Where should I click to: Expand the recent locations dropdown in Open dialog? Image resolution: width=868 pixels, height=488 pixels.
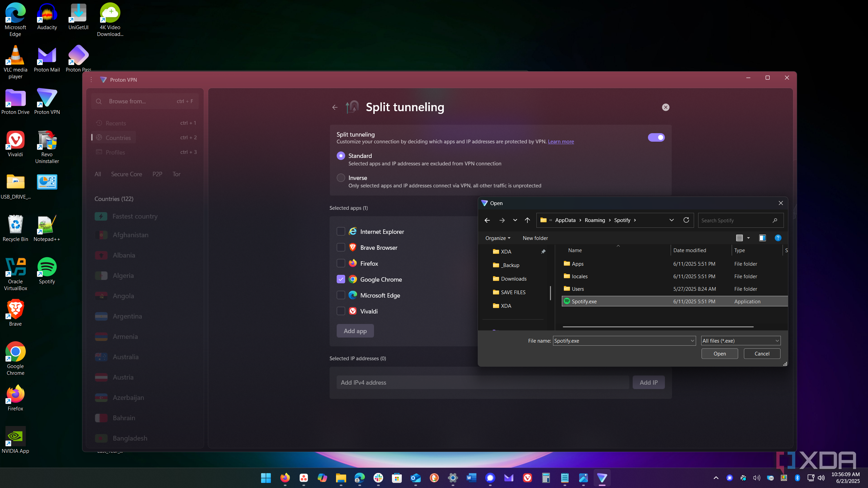[x=515, y=220]
